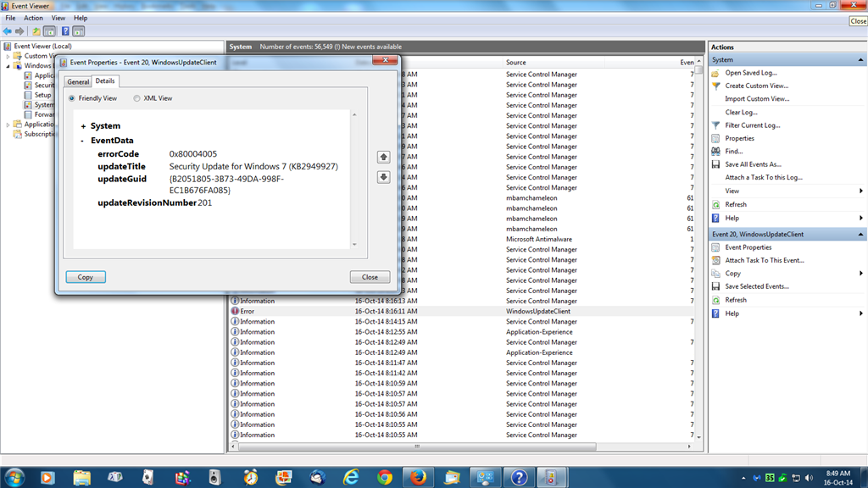
Task: Click the Close button in Event Properties
Action: pyautogui.click(x=370, y=277)
